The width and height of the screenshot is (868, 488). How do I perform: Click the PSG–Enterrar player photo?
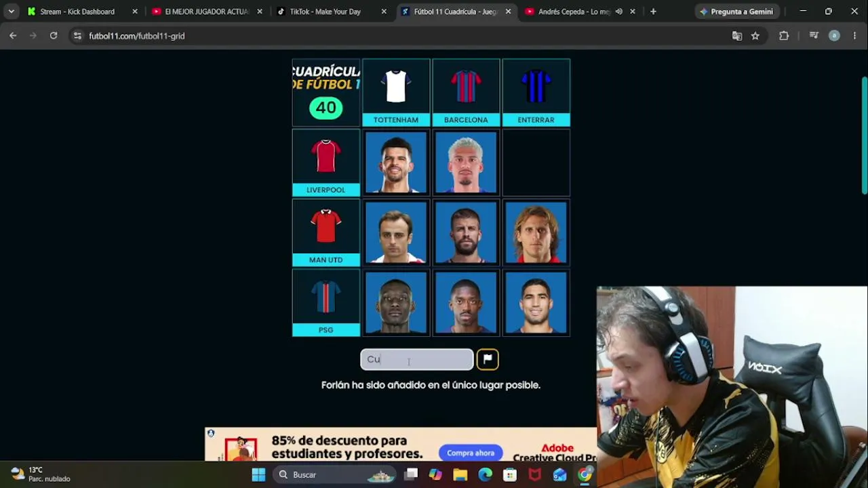(536, 303)
